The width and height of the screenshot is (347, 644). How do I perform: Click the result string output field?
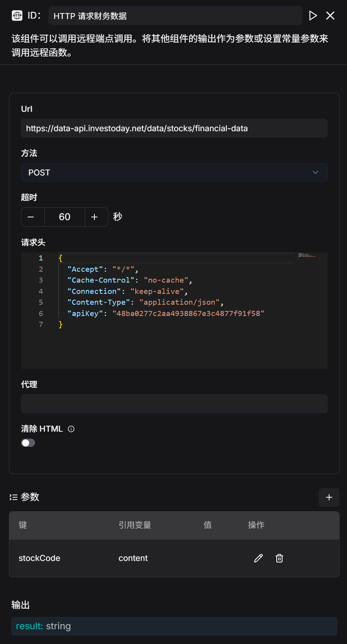[174, 626]
